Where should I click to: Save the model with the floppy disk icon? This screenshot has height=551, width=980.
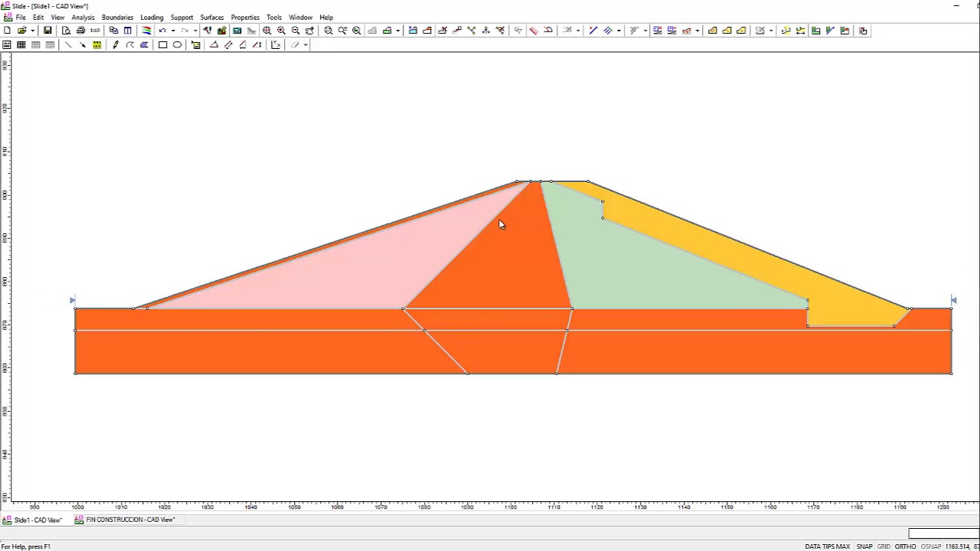point(47,31)
